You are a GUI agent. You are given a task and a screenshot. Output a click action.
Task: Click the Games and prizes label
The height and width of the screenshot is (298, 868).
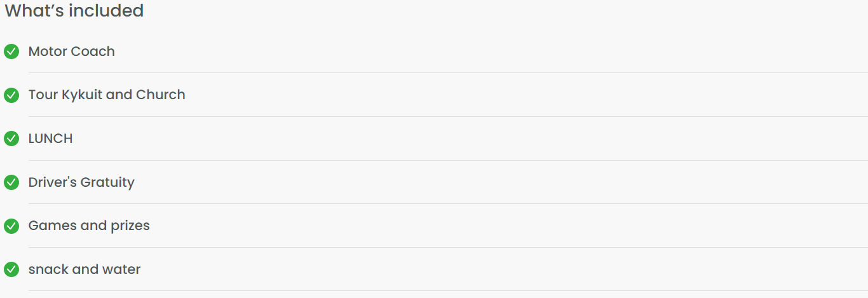point(89,226)
